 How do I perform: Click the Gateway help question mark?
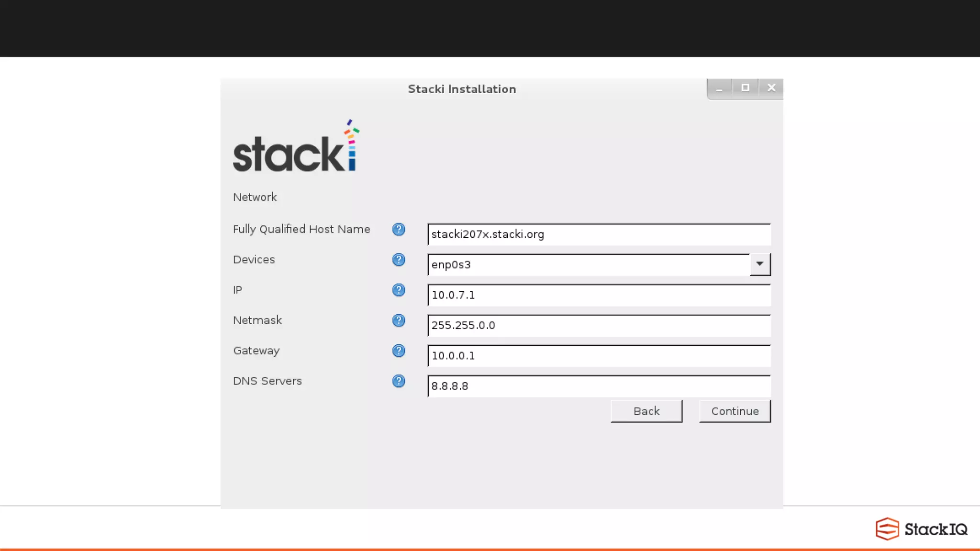point(399,351)
